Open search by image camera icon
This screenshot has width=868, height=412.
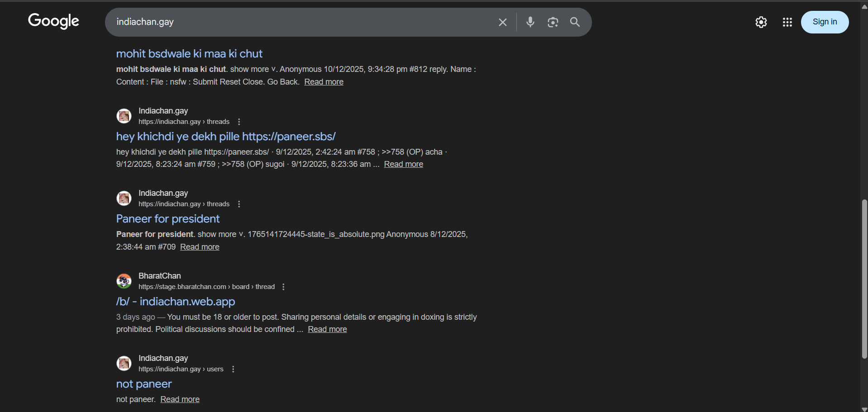pyautogui.click(x=553, y=22)
